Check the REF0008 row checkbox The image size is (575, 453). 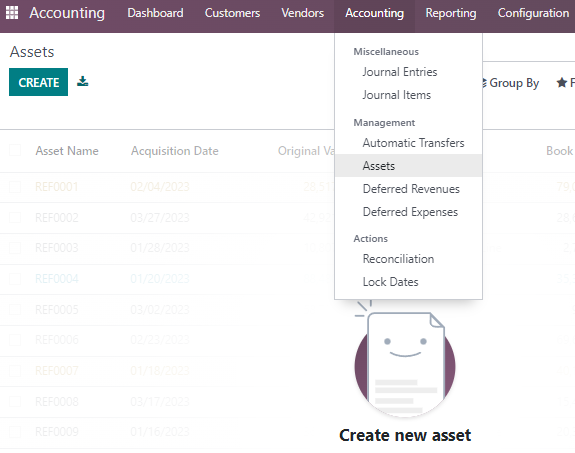coord(15,401)
